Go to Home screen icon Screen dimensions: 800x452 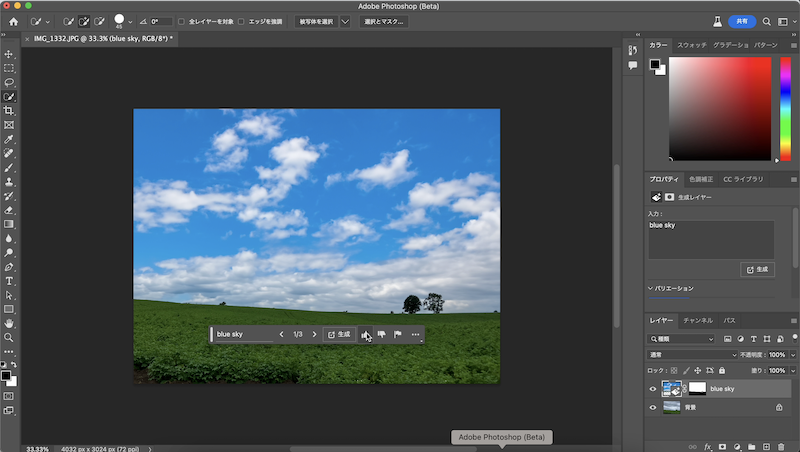point(13,21)
